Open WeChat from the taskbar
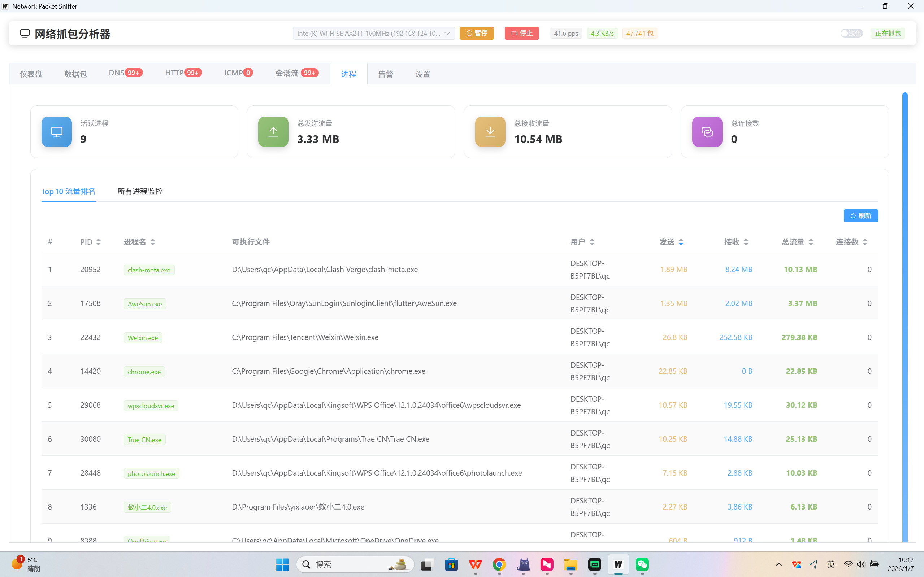Viewport: 924px width, 577px height. (642, 564)
